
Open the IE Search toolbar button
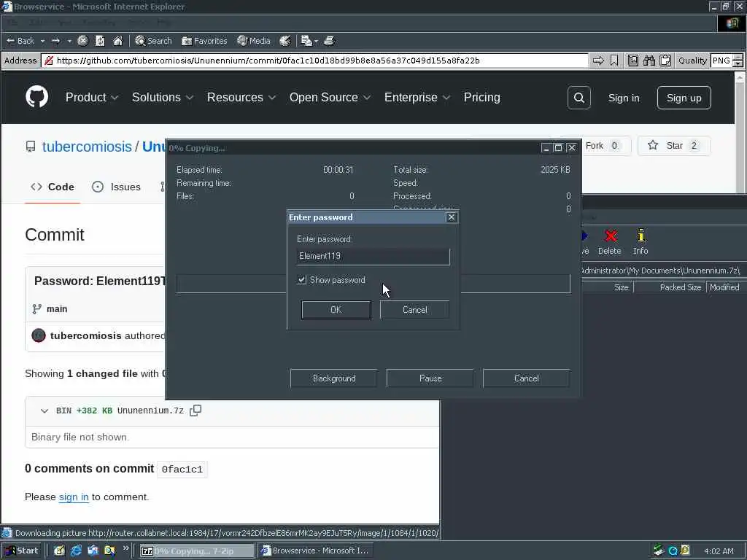click(x=153, y=41)
